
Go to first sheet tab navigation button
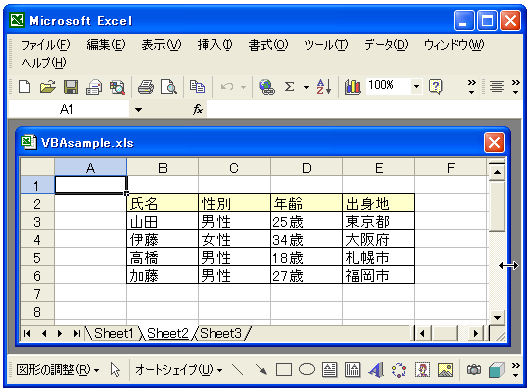click(x=27, y=333)
